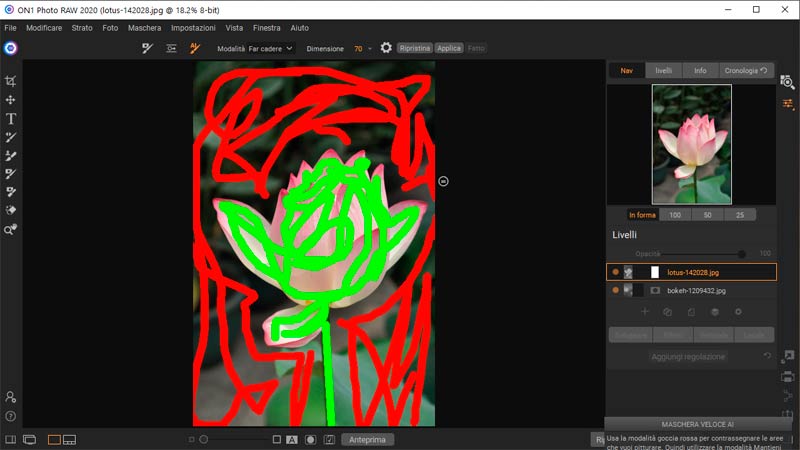Viewport: 800px width, 450px height.
Task: Click the add layer plus icon
Action: coord(645,312)
